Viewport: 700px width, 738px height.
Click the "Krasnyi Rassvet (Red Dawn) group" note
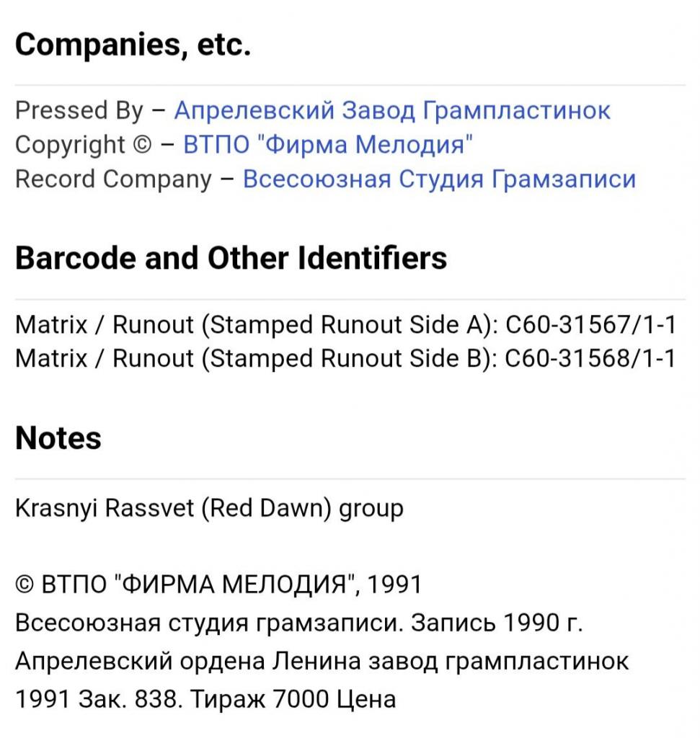point(210,509)
